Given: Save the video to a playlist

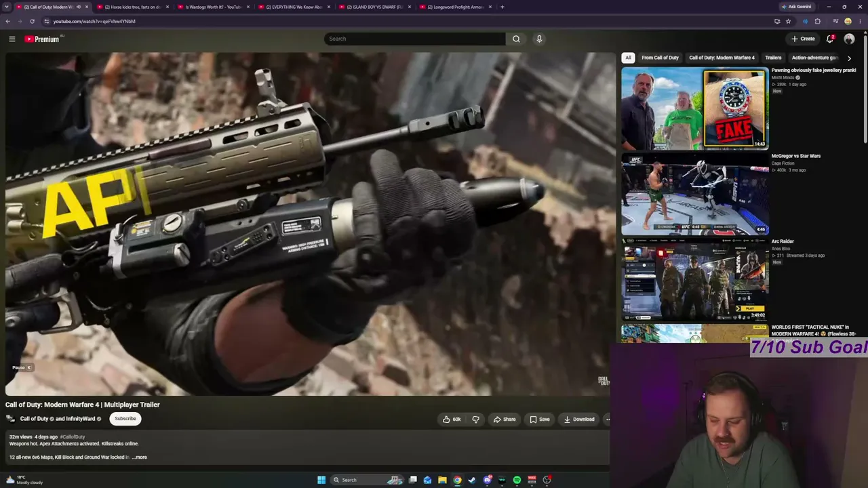Looking at the screenshot, I should click(540, 420).
